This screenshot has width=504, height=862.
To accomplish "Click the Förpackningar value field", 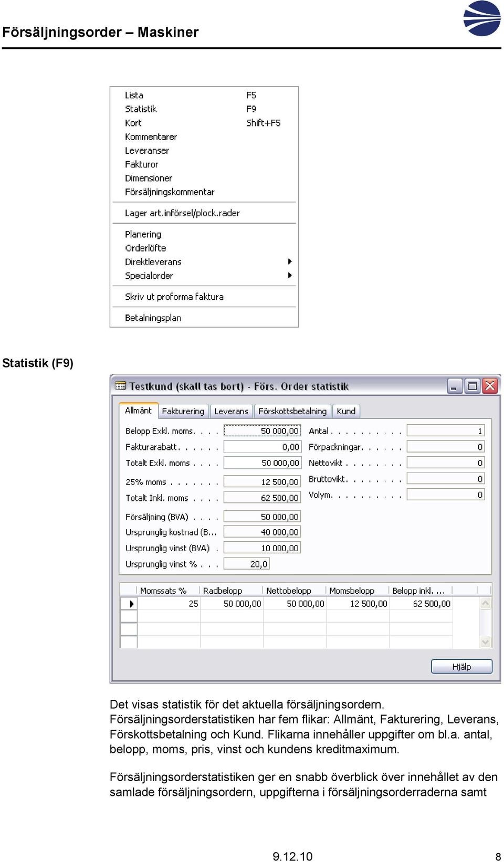I will click(x=446, y=447).
